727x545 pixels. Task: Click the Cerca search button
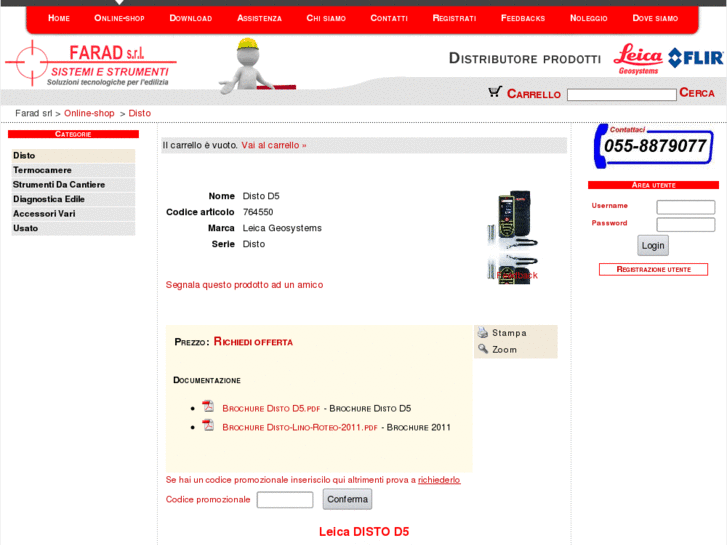tap(697, 93)
